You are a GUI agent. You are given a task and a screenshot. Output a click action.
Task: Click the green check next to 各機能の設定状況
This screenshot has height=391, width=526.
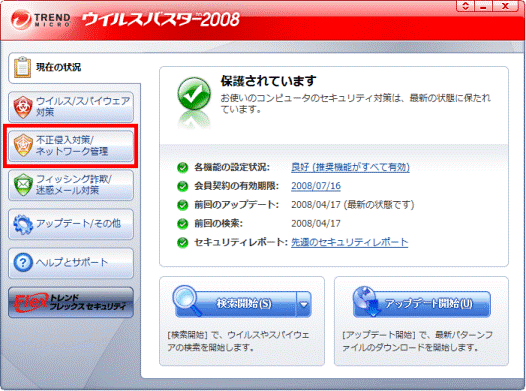[x=182, y=167]
